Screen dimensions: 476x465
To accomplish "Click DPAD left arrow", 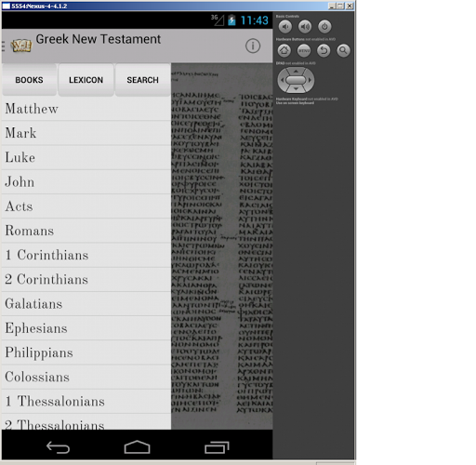I will (x=282, y=80).
